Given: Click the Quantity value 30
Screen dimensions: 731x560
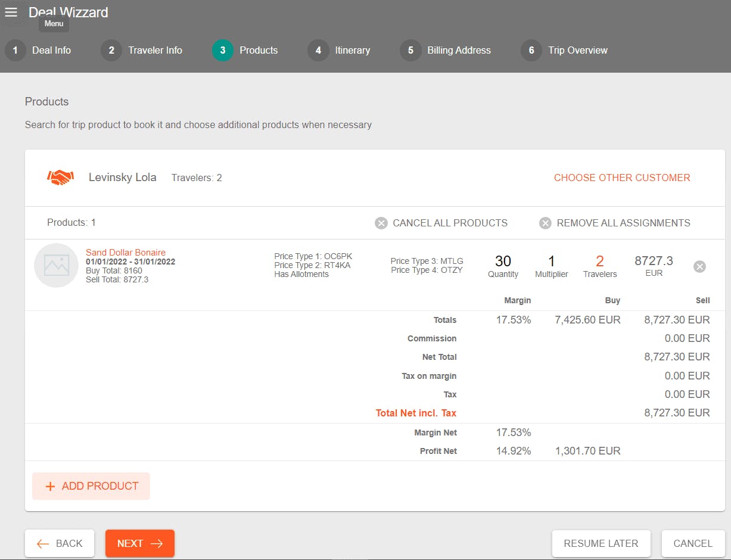Looking at the screenshot, I should pyautogui.click(x=503, y=261).
